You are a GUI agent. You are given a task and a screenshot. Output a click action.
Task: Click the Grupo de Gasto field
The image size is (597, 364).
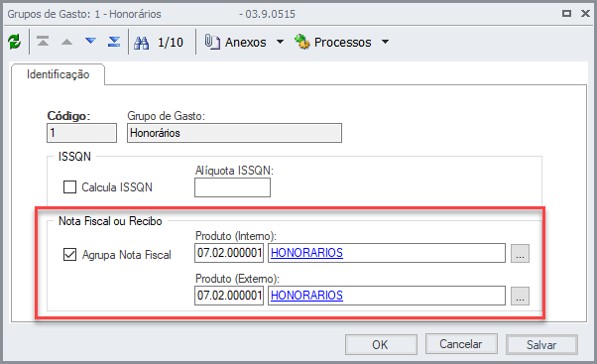234,133
